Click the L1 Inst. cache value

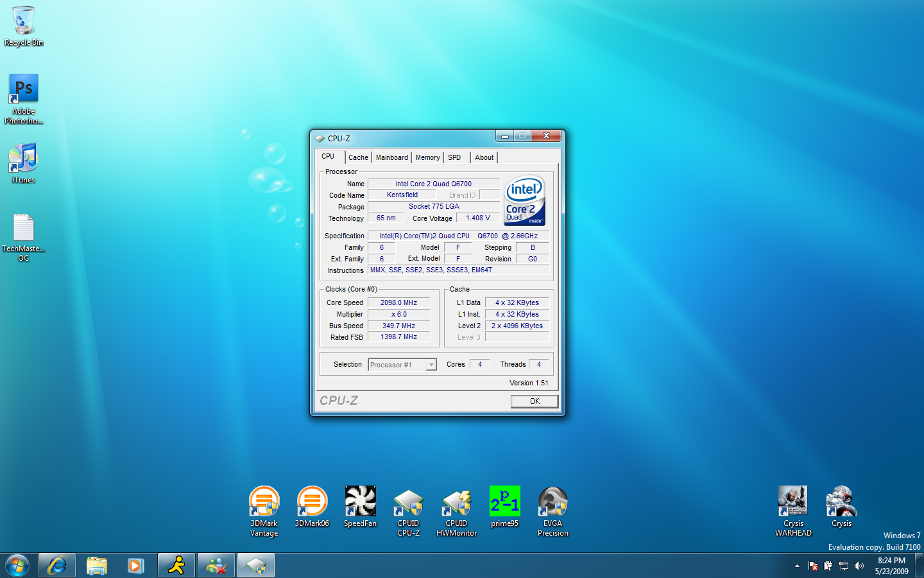point(517,314)
